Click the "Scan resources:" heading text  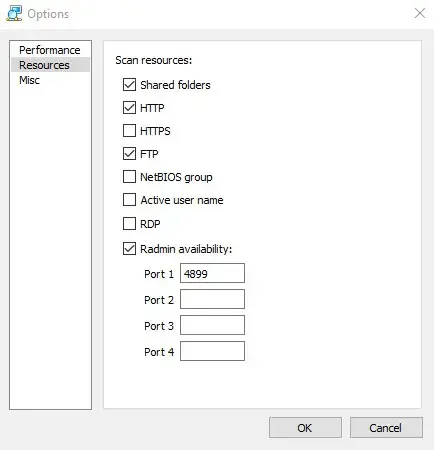(154, 60)
